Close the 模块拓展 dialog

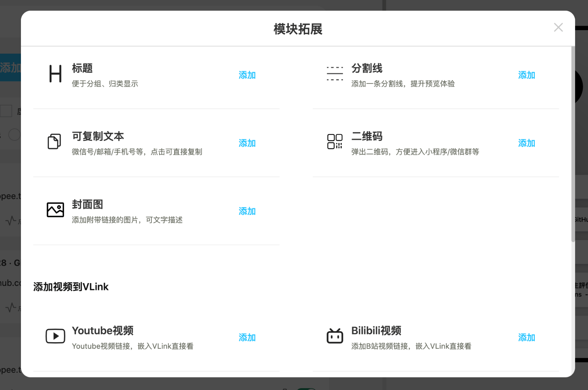point(558,27)
